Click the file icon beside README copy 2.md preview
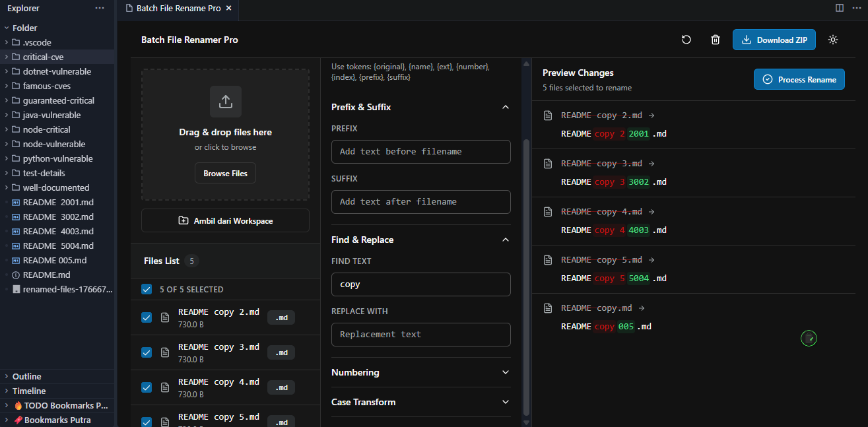 [548, 115]
